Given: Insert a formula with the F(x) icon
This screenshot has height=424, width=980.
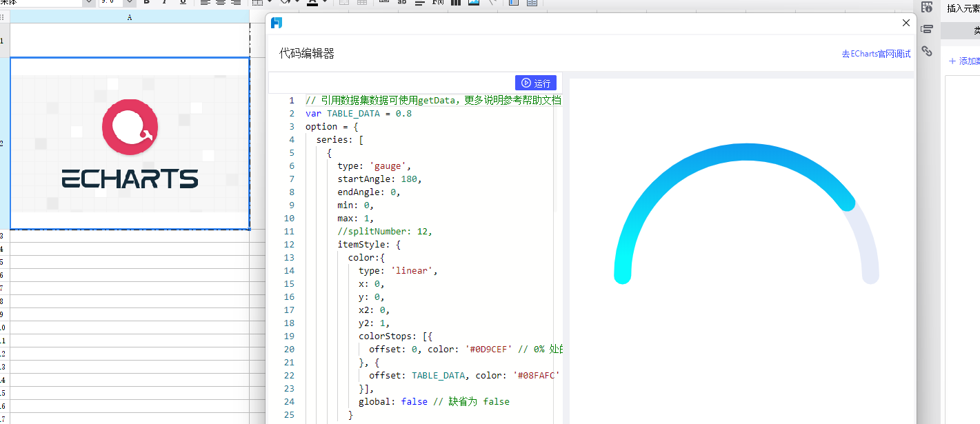Looking at the screenshot, I should 438,2.
